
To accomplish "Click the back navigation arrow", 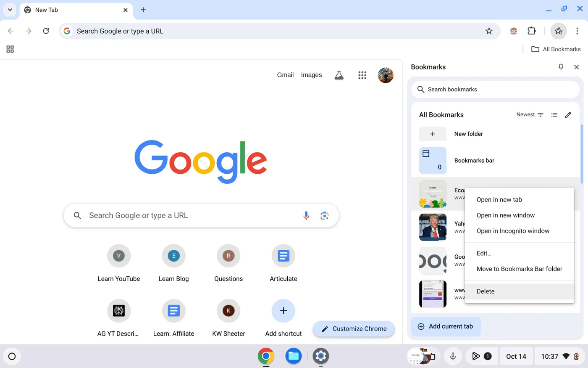I will coord(11,31).
